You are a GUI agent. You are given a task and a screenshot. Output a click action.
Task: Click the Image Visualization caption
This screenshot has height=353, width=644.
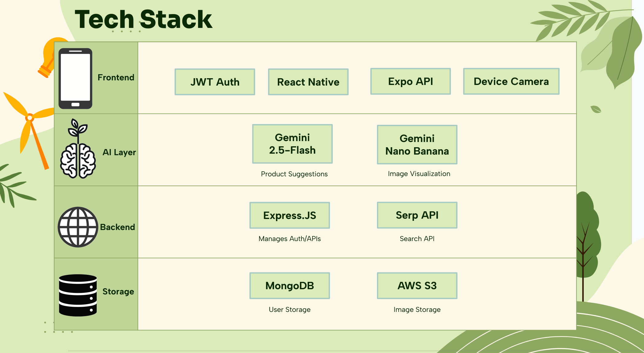(x=419, y=174)
